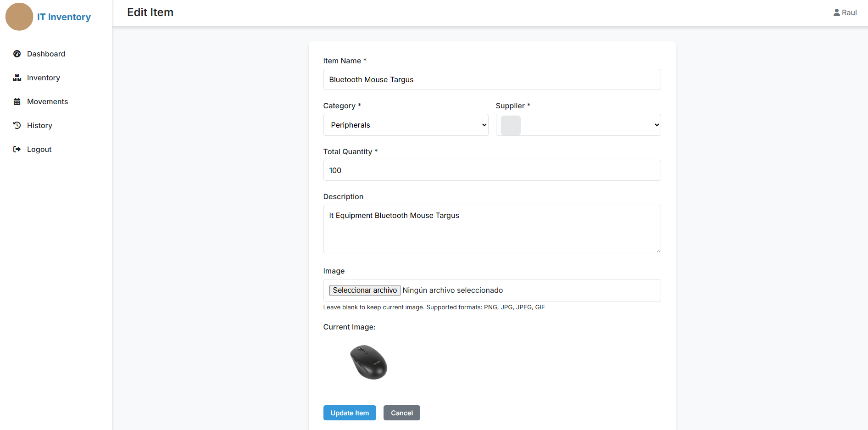This screenshot has height=430, width=868.
Task: Click the 'Total Quantity *' label
Action: (x=351, y=151)
